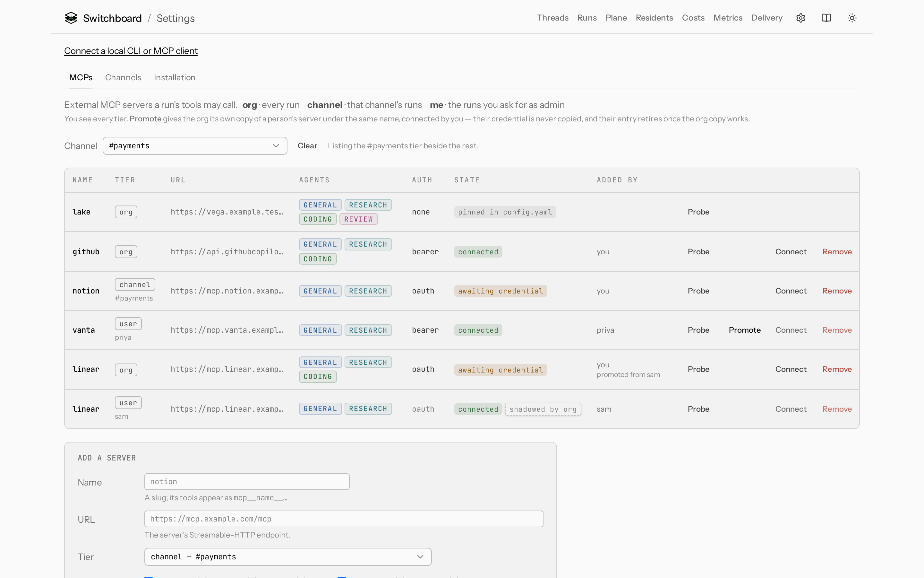This screenshot has width=924, height=578.
Task: Switch to the Channels tab
Action: tap(123, 78)
